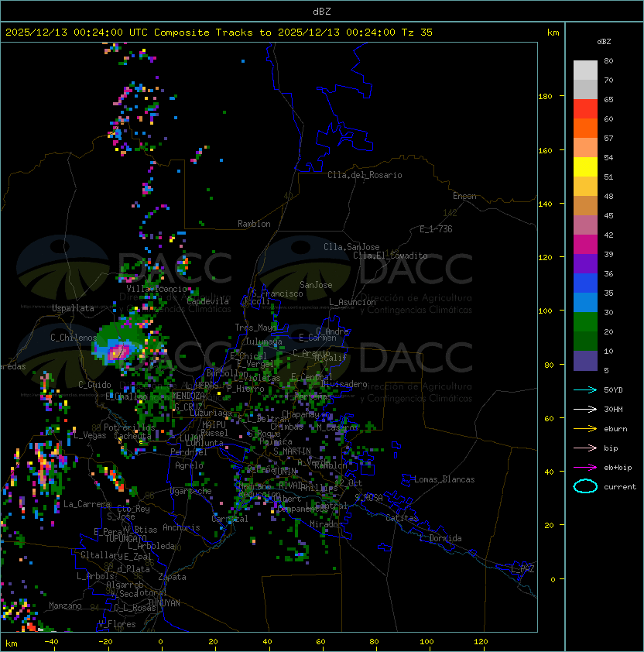Screen dimensions: 644x652
Task: Click the L_Dormida label
Action: click(x=440, y=538)
